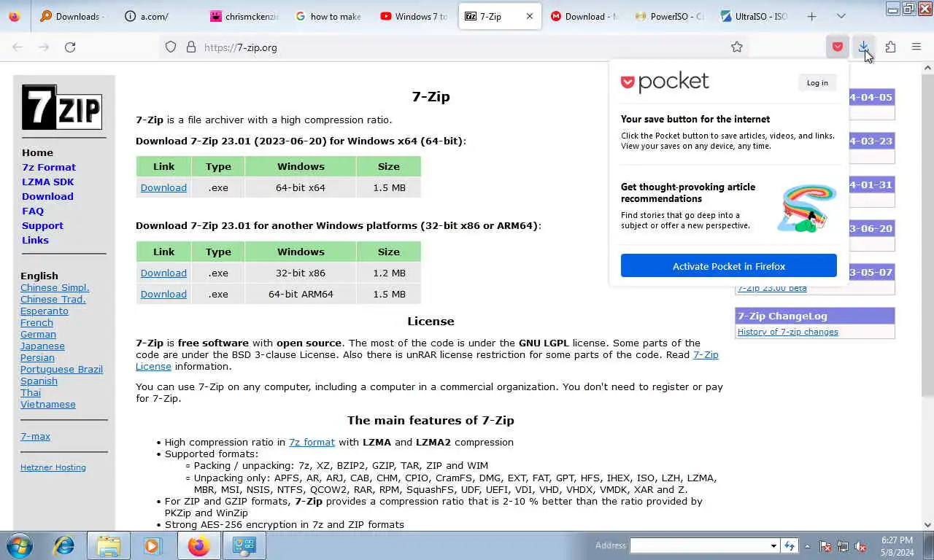Open the 7-max link
Image resolution: width=934 pixels, height=560 pixels.
(35, 436)
